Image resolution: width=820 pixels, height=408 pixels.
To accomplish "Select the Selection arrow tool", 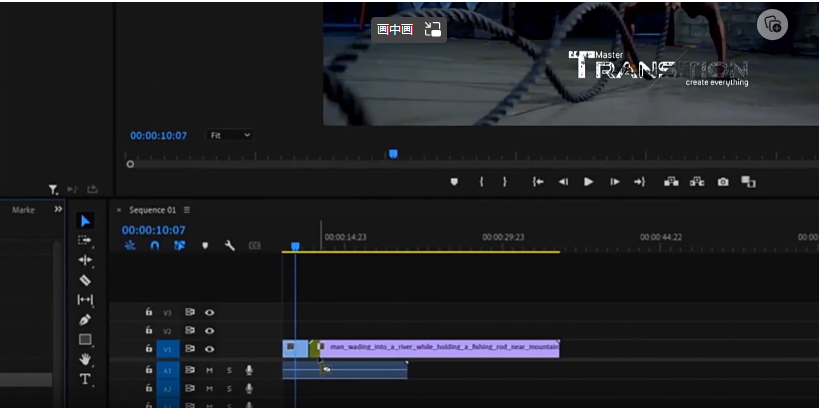I will click(85, 221).
